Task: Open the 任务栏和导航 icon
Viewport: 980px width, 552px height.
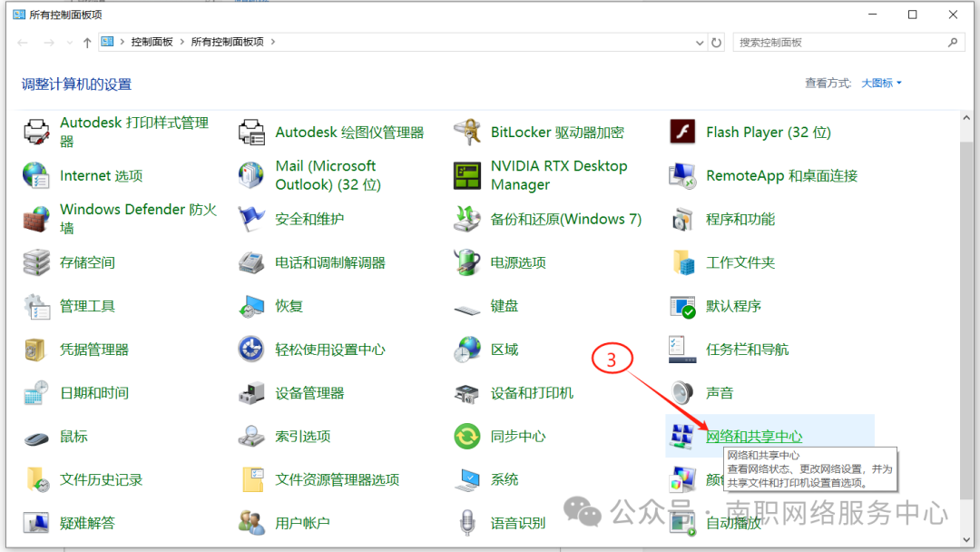Action: [x=682, y=350]
